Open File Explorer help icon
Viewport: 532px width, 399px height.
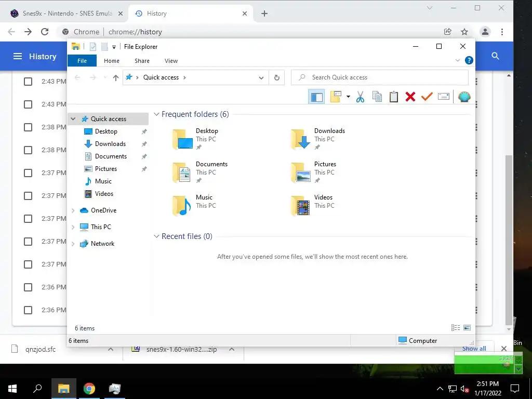(x=469, y=60)
